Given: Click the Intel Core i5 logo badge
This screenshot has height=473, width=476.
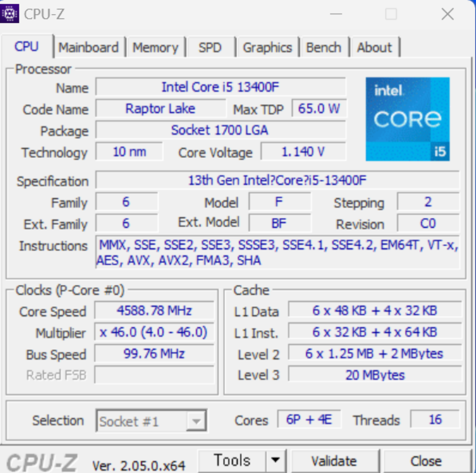Looking at the screenshot, I should click(407, 119).
